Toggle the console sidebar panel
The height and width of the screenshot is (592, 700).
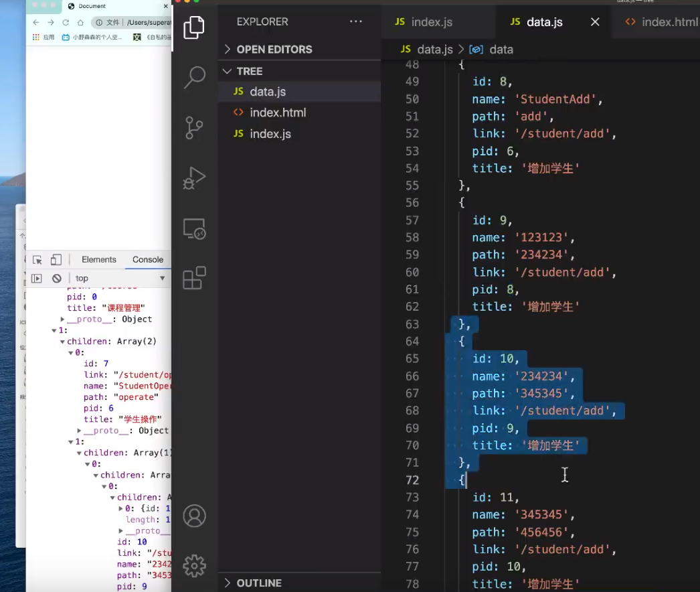36,279
